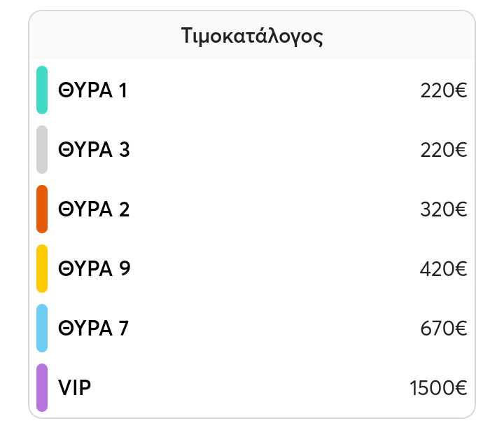Select the ΘΥΡΑ 9 label
Image resolution: width=504 pixels, height=435 pixels.
pos(94,269)
